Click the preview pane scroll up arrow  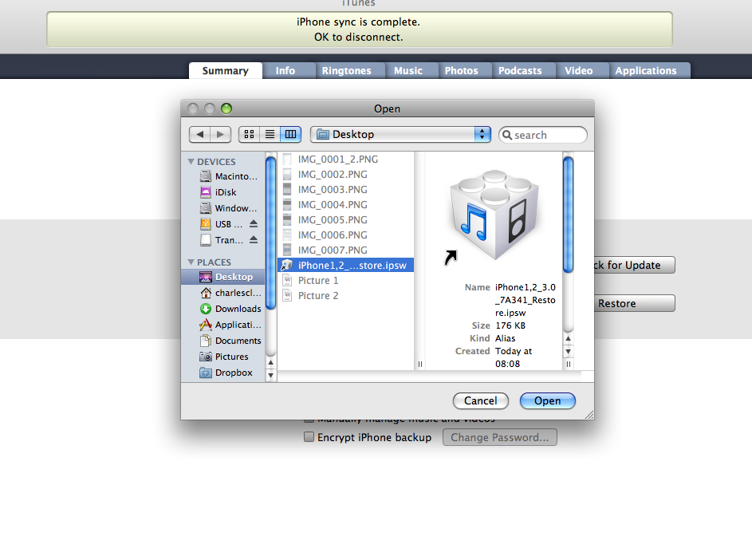569,338
